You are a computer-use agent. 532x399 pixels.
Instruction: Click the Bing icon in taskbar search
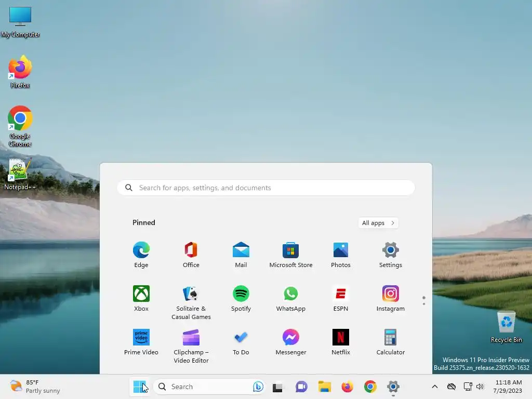(258, 387)
